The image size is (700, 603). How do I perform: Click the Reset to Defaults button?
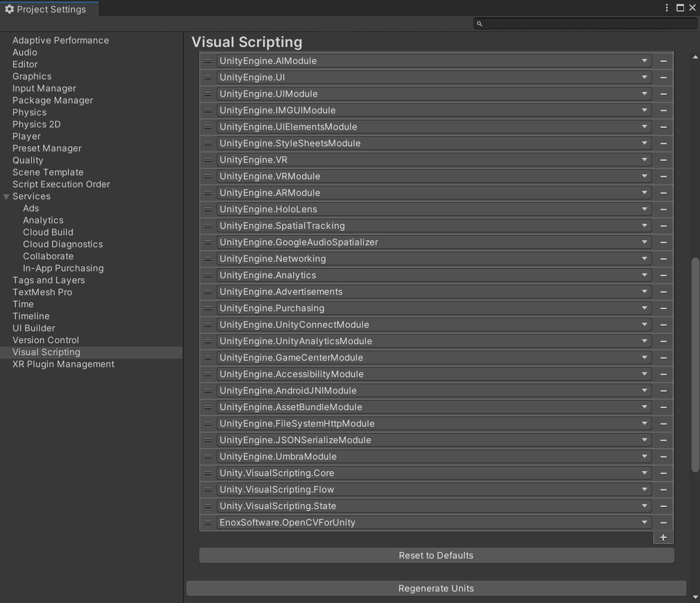click(x=436, y=556)
